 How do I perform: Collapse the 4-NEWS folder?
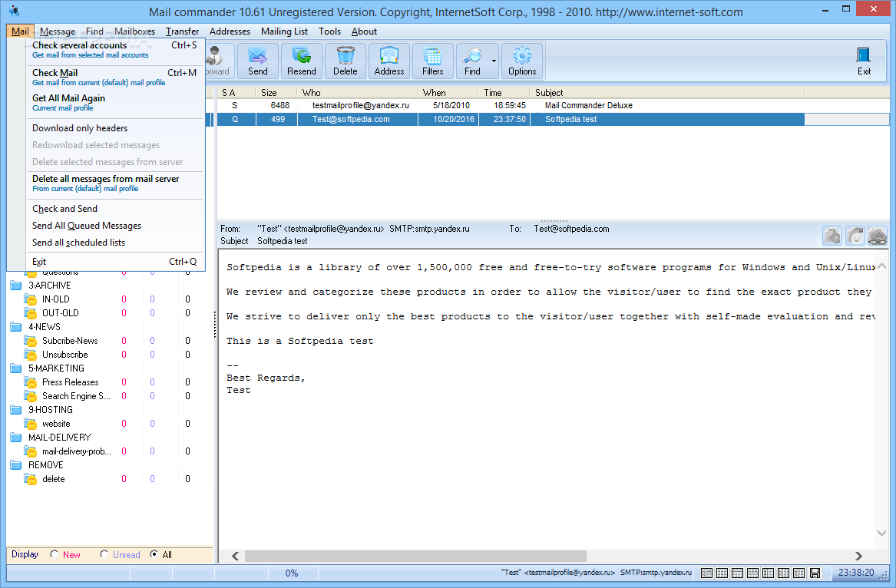(16, 327)
